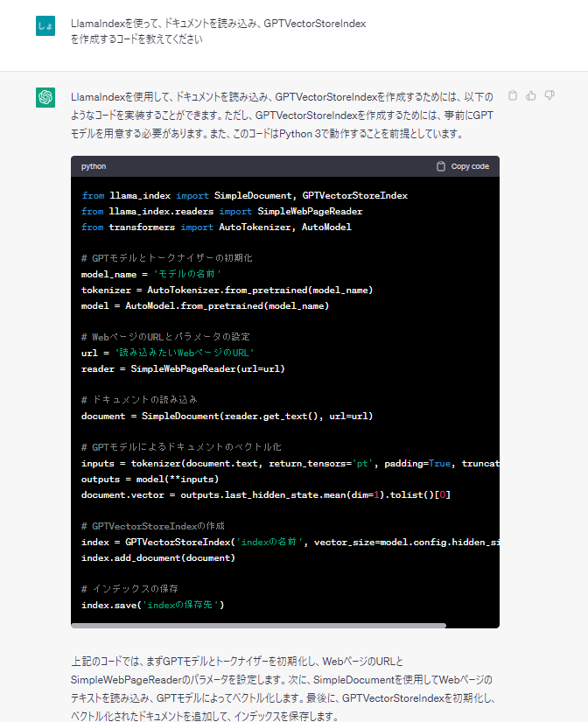Click the thumbs down icon on the response

tap(549, 95)
